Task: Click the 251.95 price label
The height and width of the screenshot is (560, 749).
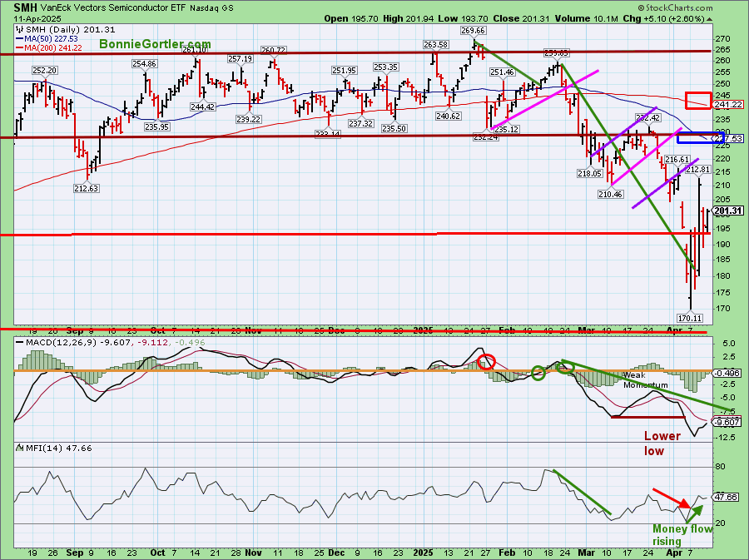Action: point(345,70)
